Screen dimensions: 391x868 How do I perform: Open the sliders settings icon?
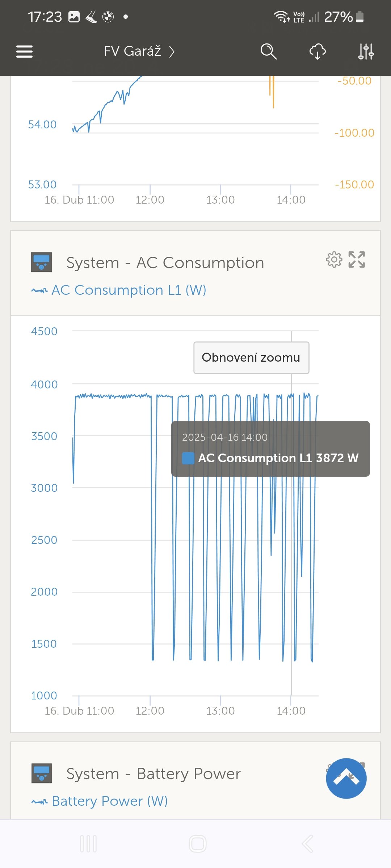(366, 51)
